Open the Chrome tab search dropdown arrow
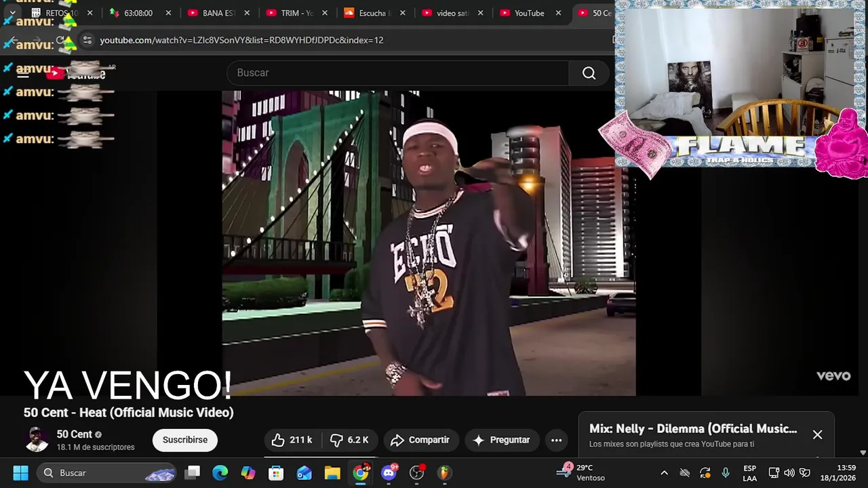The image size is (868, 488). point(12,13)
